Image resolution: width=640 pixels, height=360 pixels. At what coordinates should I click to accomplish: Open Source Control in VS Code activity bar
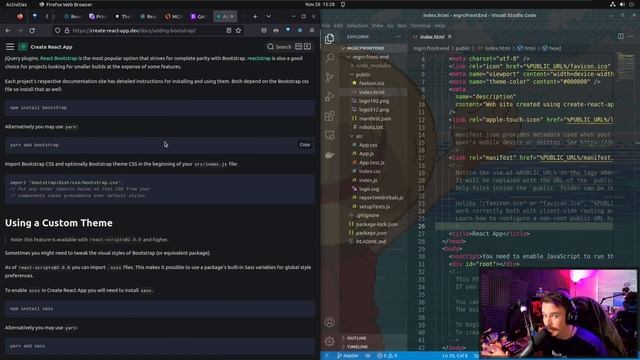tap(329, 77)
